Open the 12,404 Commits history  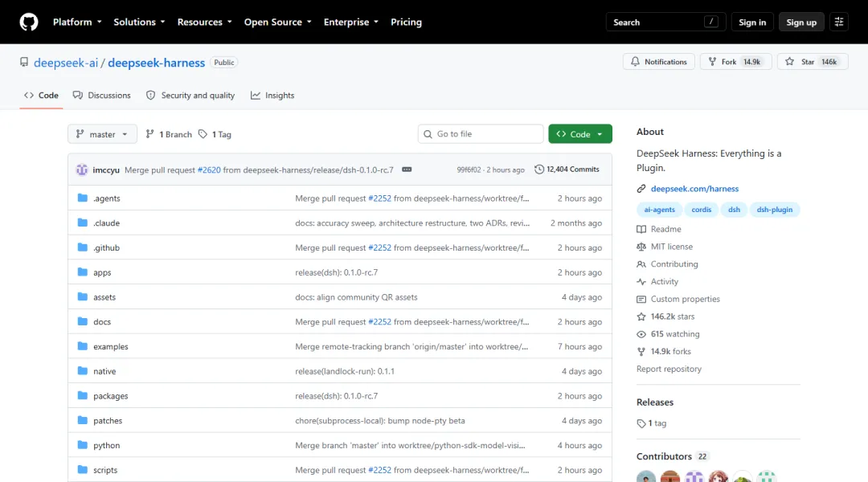pos(567,170)
